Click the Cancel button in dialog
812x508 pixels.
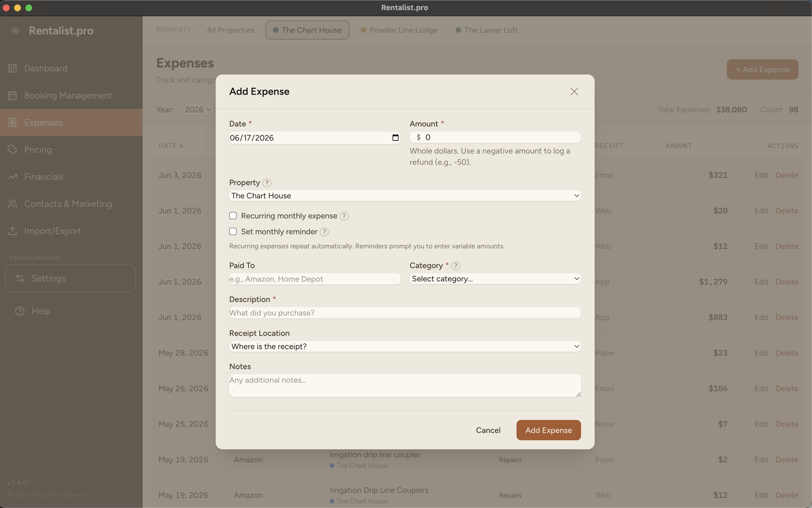click(488, 430)
